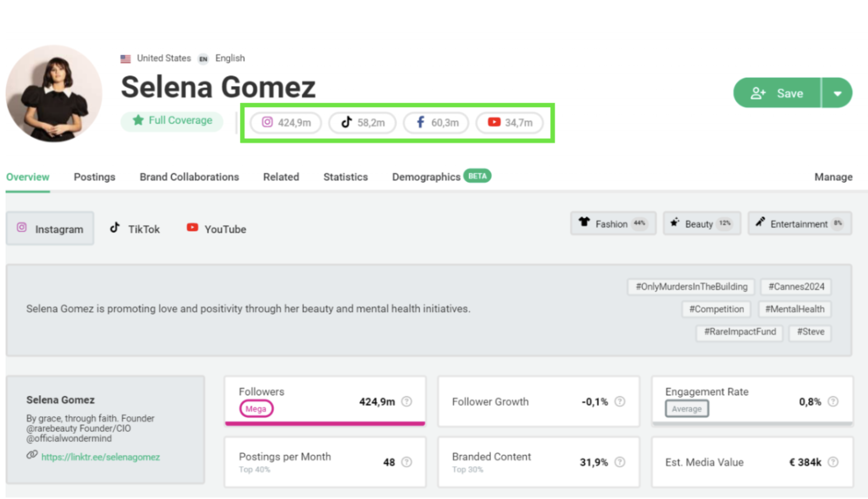
Task: Show the Postings per Month help icon
Action: point(406,462)
